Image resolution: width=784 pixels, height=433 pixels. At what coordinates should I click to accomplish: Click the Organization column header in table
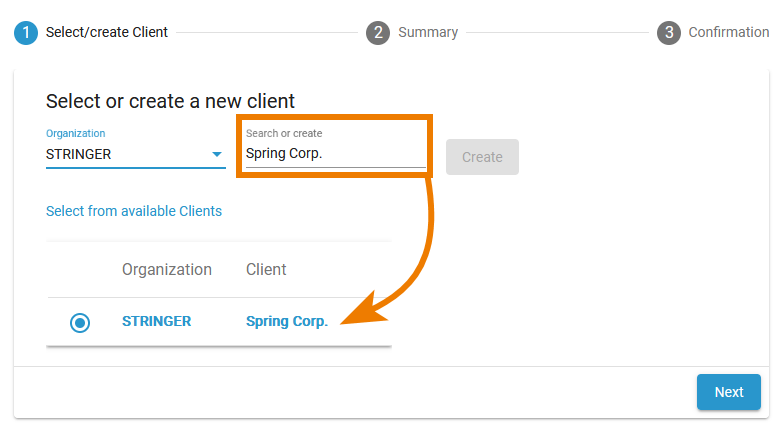(167, 269)
